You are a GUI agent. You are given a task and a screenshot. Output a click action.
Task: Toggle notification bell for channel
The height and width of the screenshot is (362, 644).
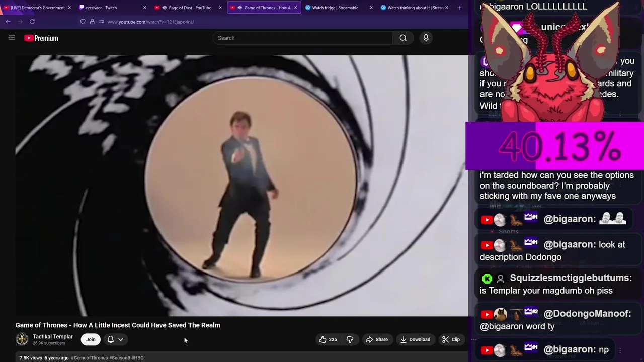pyautogui.click(x=111, y=339)
